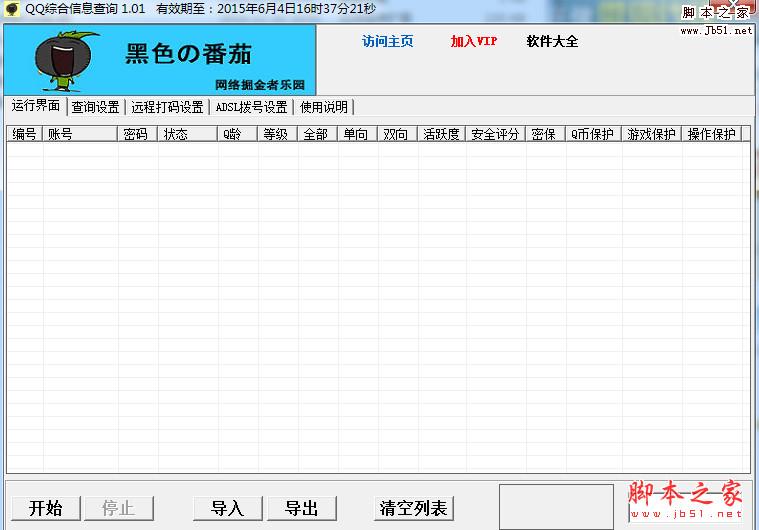Click the red 加入VIP link
Image resolution: width=759 pixels, height=530 pixels.
(473, 41)
